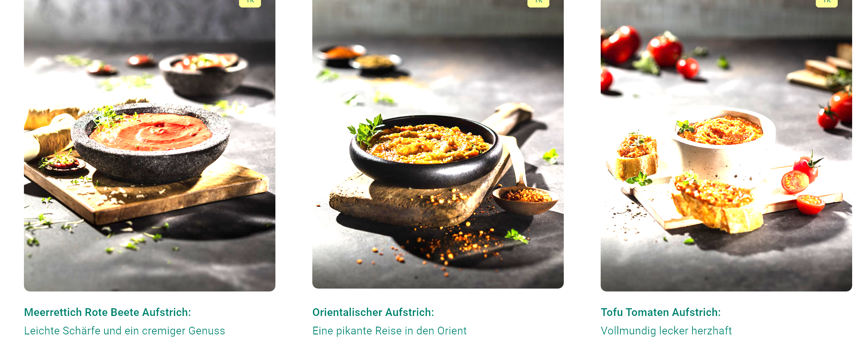Image resolution: width=868 pixels, height=350 pixels.
Task: Click the TK badge on Tofu Tomaten image
Action: [826, 3]
